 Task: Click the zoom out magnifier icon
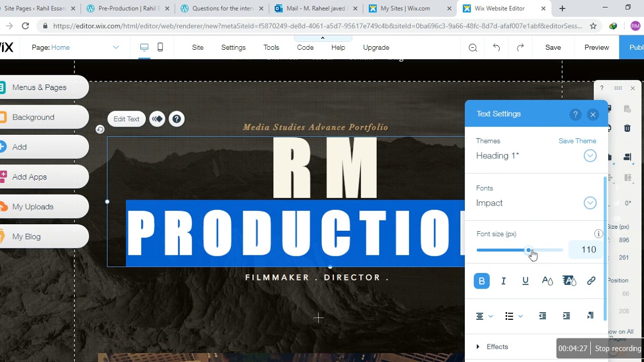[473, 48]
